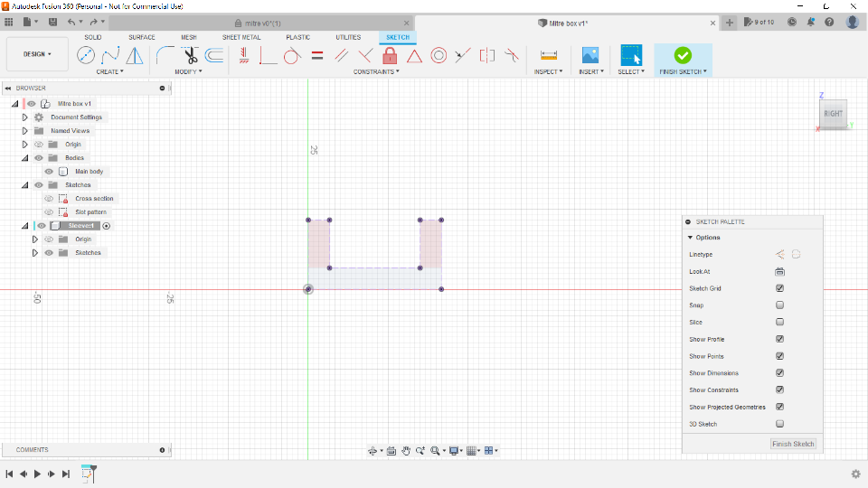Expand the Document Settings node
Viewport: 868px width, 488px height.
pyautogui.click(x=25, y=117)
